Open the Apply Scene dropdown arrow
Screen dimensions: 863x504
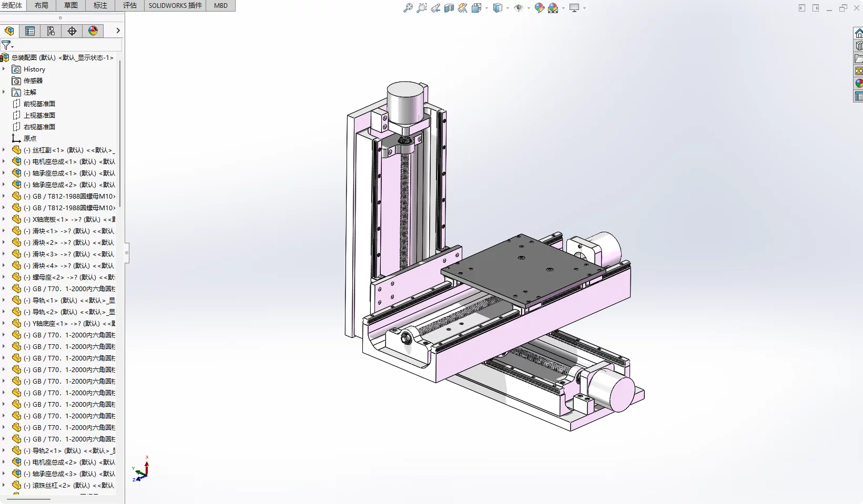[563, 8]
